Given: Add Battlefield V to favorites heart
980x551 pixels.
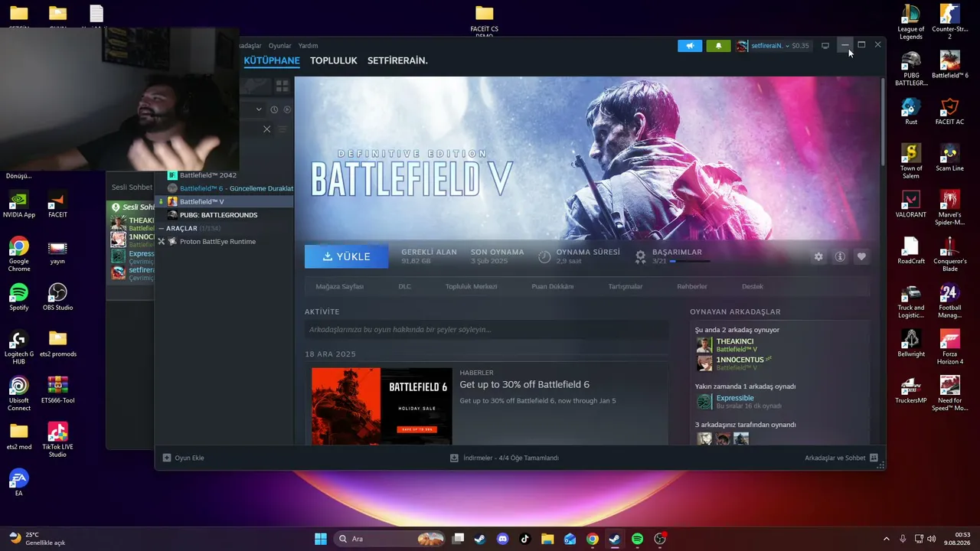Looking at the screenshot, I should (861, 256).
